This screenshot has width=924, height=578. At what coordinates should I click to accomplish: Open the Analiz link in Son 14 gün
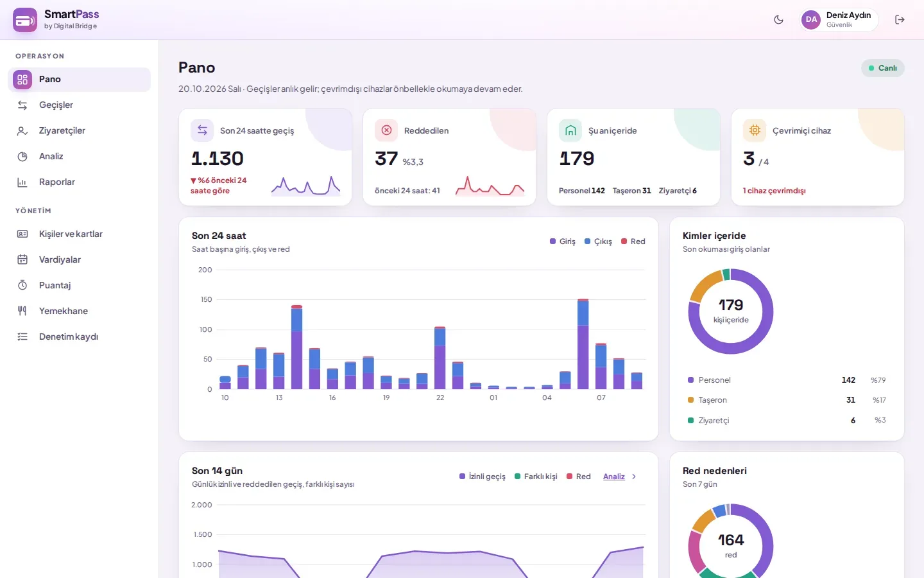[614, 477]
